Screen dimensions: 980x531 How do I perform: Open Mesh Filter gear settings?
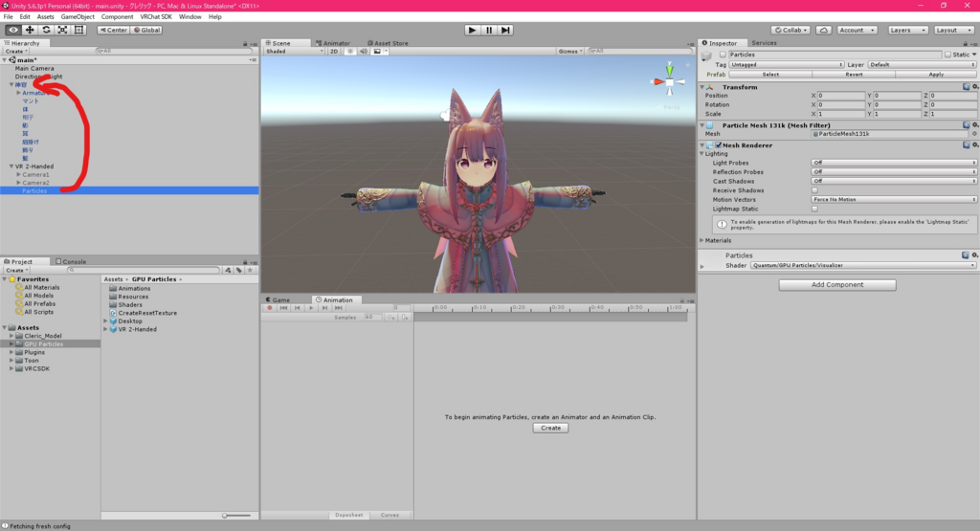[974, 125]
